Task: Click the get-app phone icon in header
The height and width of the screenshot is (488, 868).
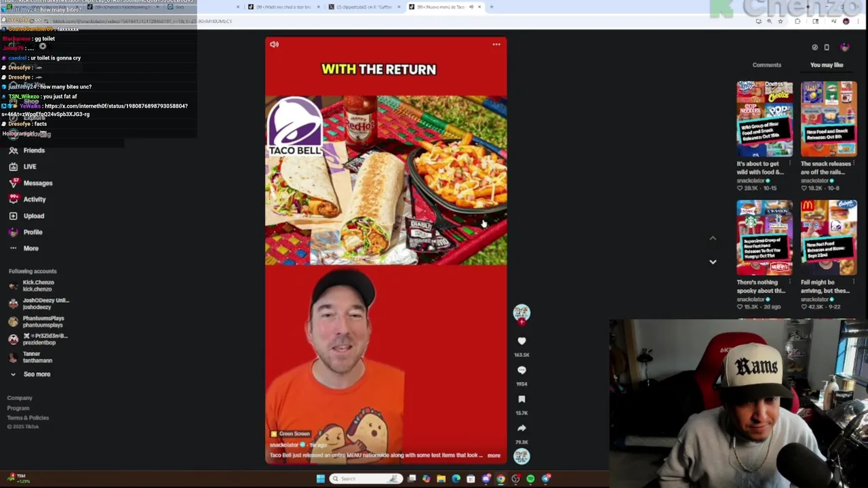Action: tap(827, 47)
